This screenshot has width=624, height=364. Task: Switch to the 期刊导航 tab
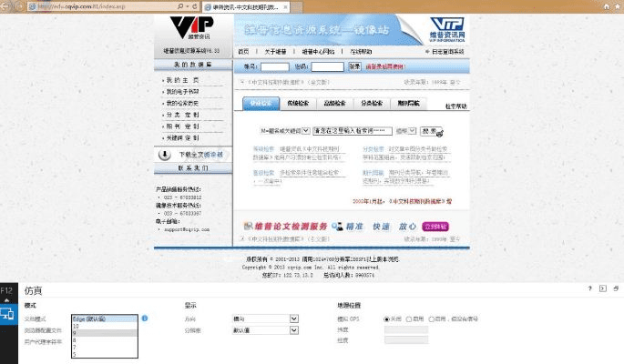408,104
